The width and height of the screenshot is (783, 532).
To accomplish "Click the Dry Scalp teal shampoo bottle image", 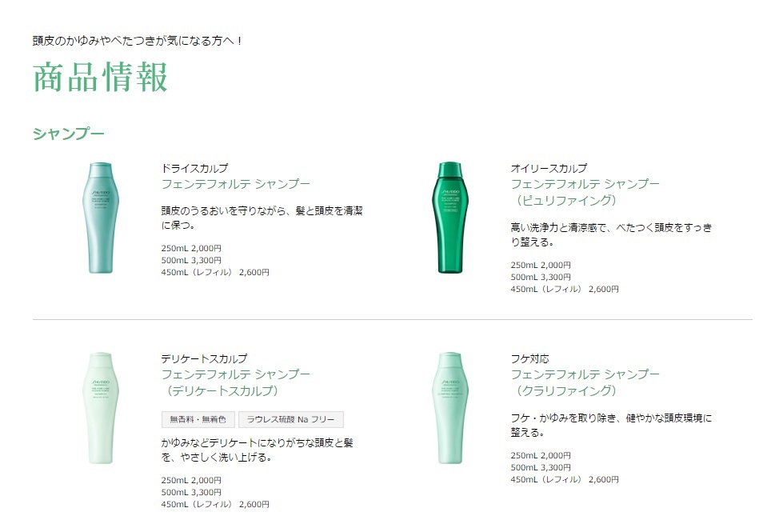I will click(100, 218).
